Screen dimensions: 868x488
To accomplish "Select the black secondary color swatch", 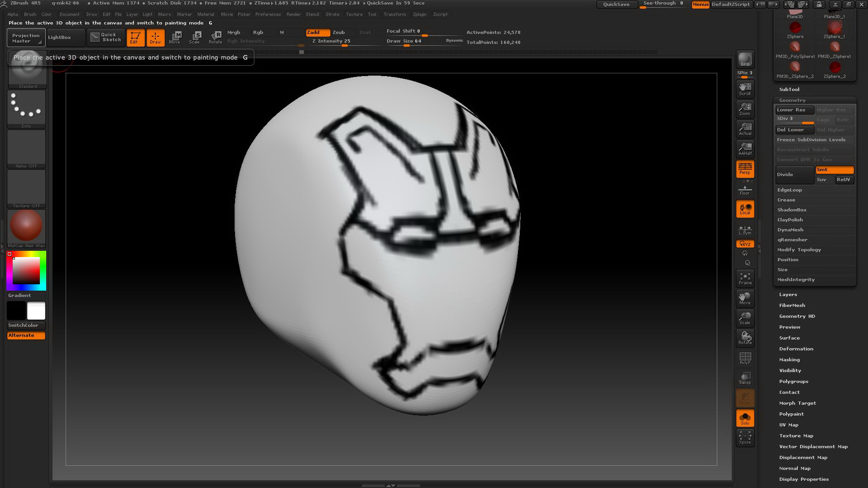I will [x=16, y=311].
